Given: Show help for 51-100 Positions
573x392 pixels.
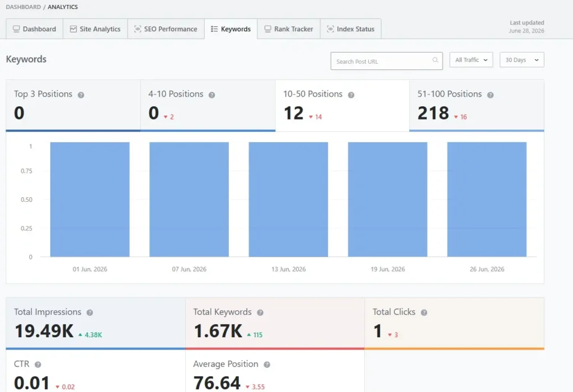Looking at the screenshot, I should tap(490, 95).
